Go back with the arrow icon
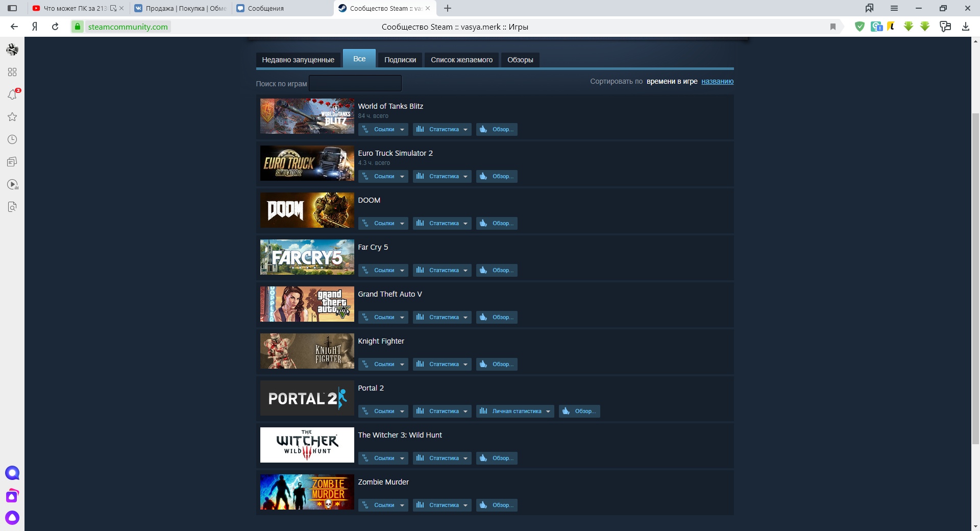 click(14, 27)
